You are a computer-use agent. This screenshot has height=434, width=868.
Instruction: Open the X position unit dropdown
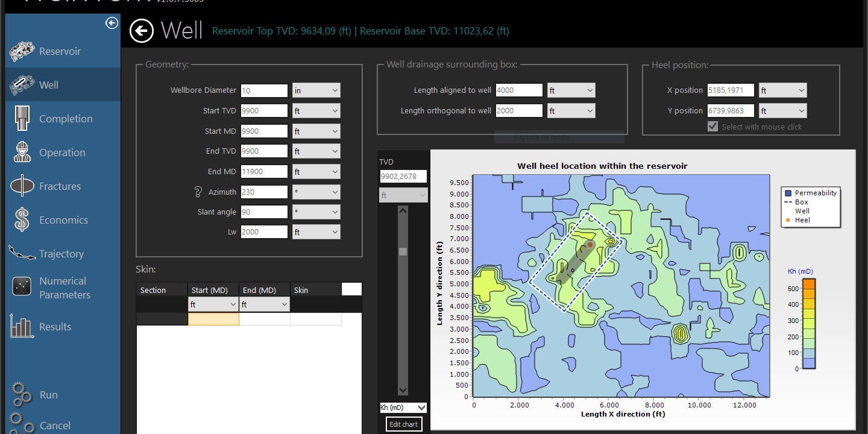click(x=782, y=90)
